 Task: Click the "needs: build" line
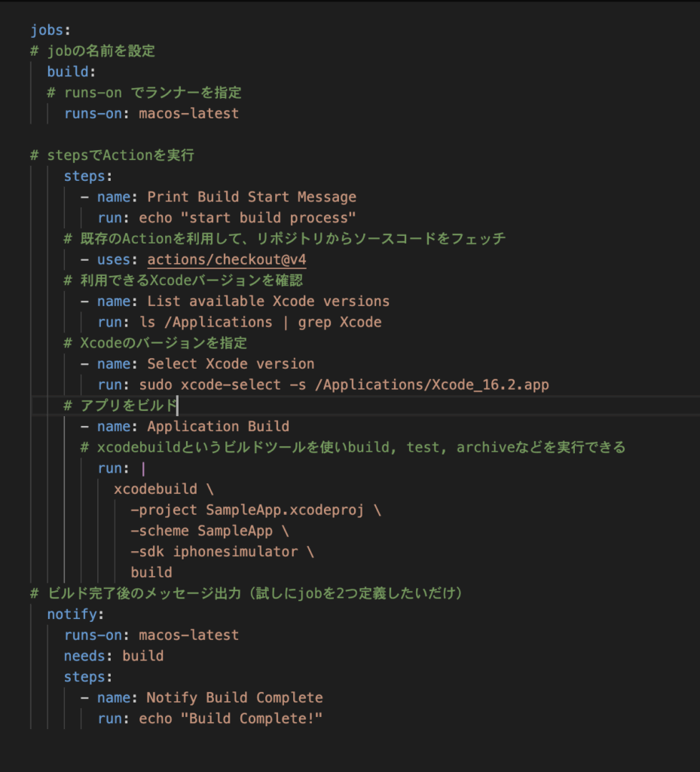(x=113, y=656)
